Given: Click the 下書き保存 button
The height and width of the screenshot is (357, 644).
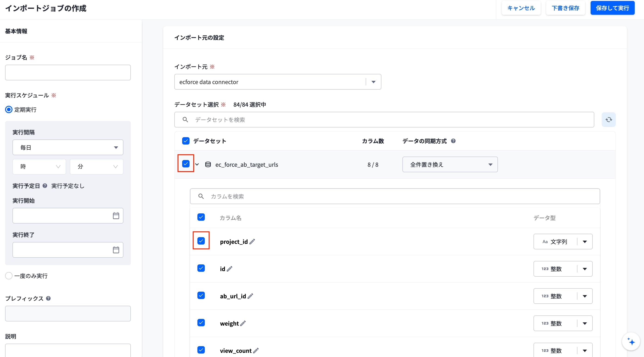Looking at the screenshot, I should [565, 8].
